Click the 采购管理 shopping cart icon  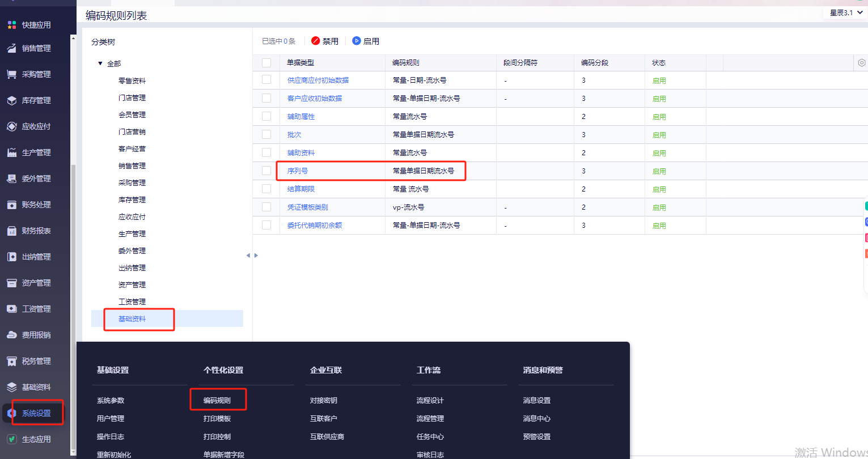[x=11, y=74]
